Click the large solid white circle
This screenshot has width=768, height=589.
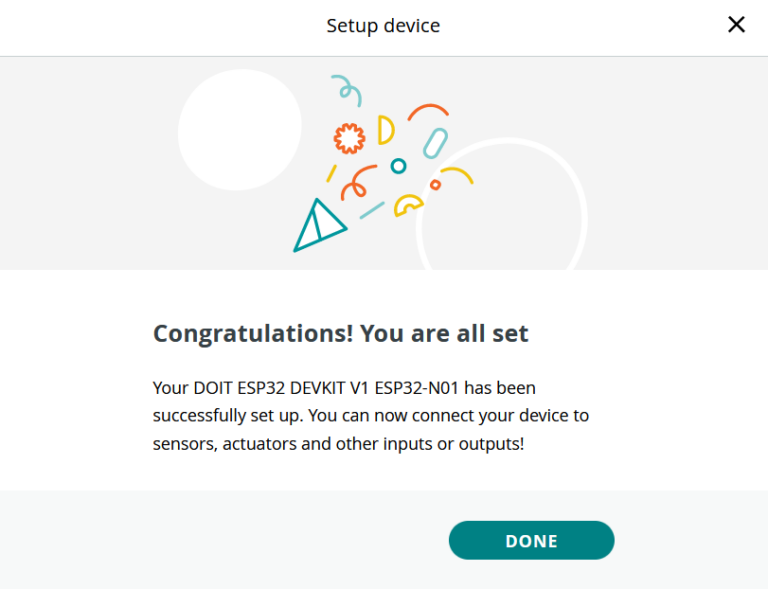(x=240, y=130)
